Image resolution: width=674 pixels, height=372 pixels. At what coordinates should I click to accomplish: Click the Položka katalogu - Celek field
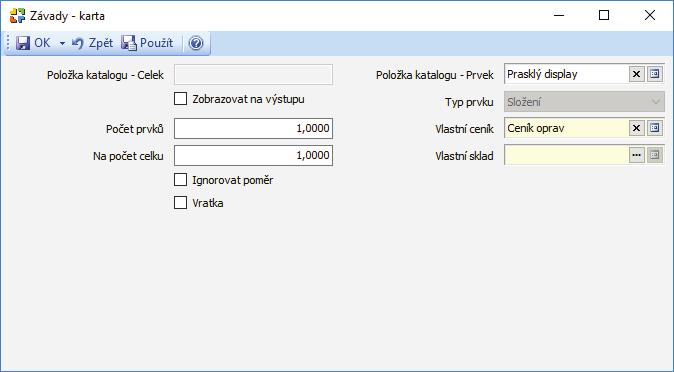tap(253, 74)
